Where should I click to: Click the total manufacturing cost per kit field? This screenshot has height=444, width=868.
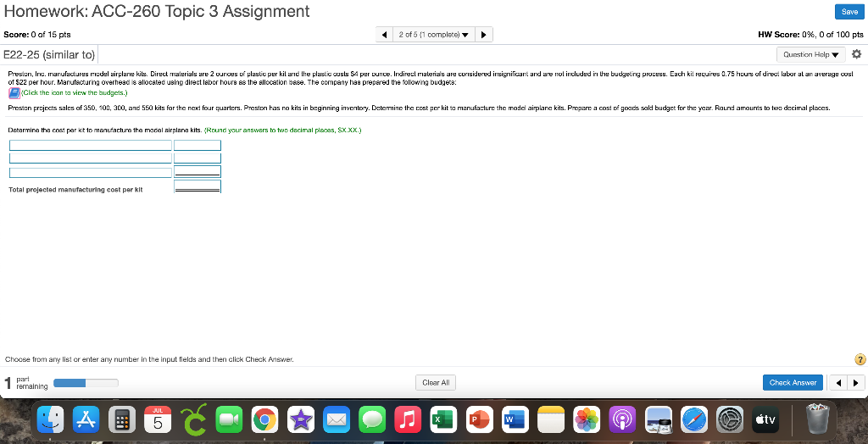coord(197,186)
